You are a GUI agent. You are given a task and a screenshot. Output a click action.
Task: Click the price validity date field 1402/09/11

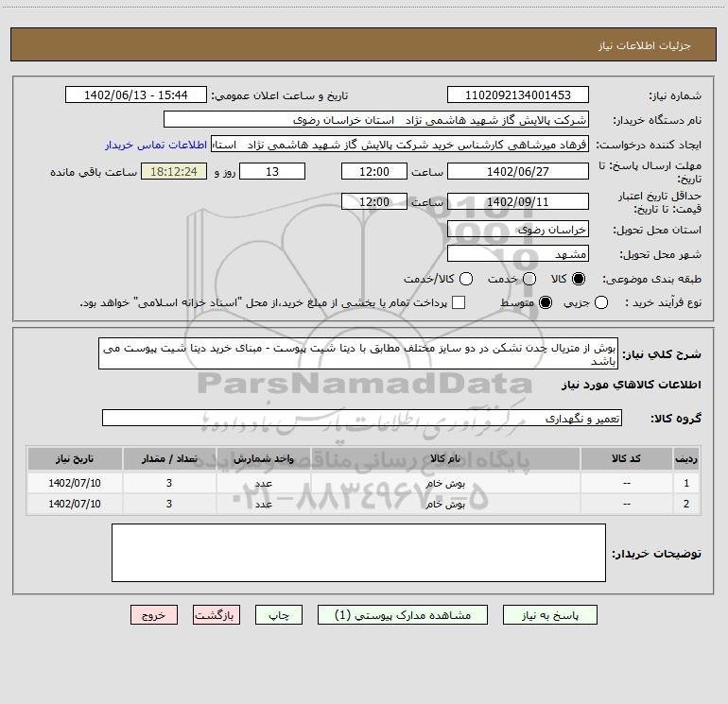[516, 202]
